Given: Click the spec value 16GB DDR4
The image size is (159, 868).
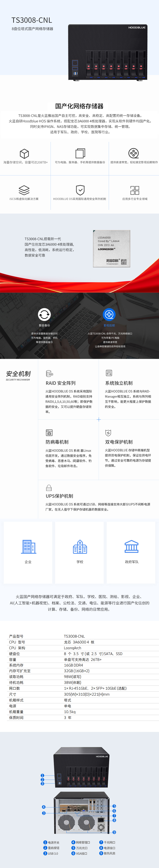Looking at the screenshot, I should [x=74, y=666].
